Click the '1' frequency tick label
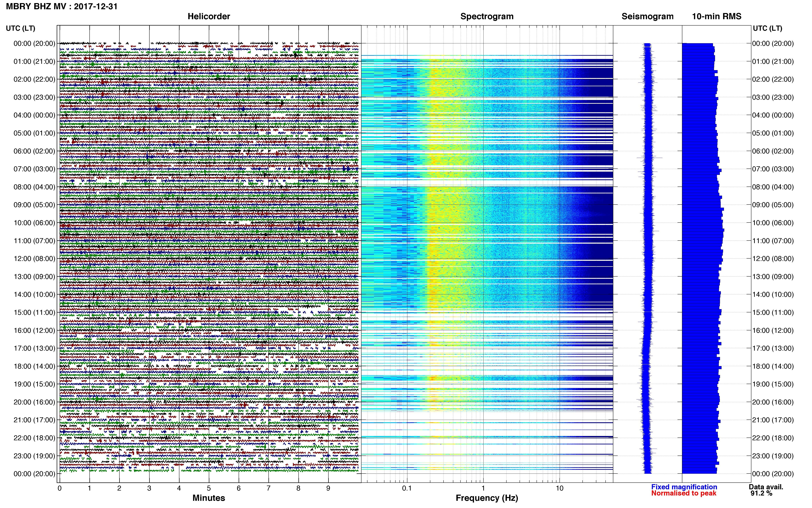812x508 pixels. pos(483,488)
